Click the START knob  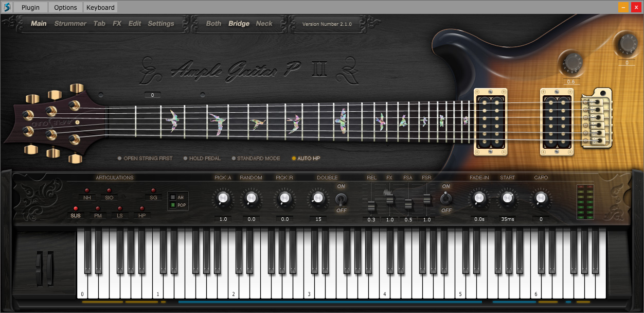[507, 198]
